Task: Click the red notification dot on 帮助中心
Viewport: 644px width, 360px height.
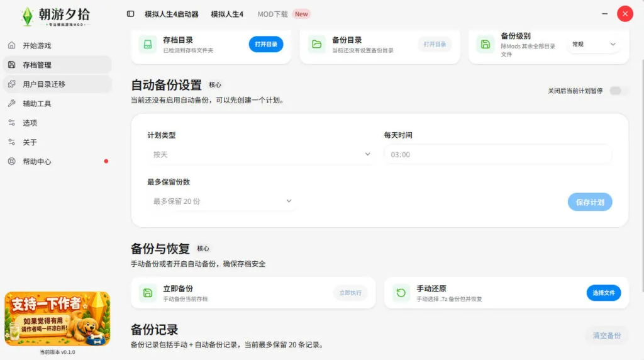Action: point(106,161)
